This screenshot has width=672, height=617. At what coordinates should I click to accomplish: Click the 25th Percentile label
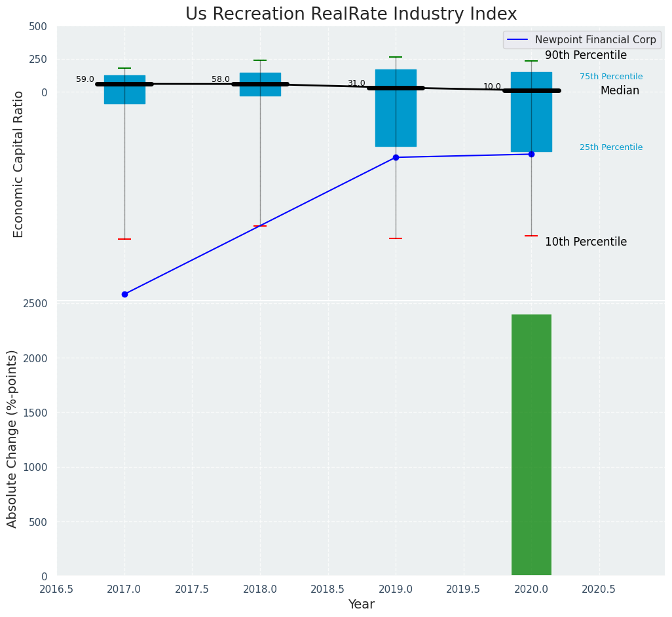pos(611,147)
